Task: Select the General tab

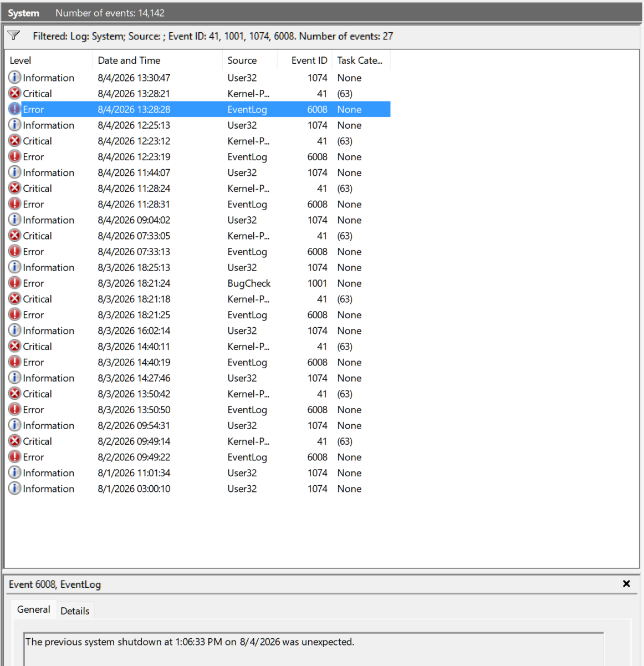Action: pos(34,609)
